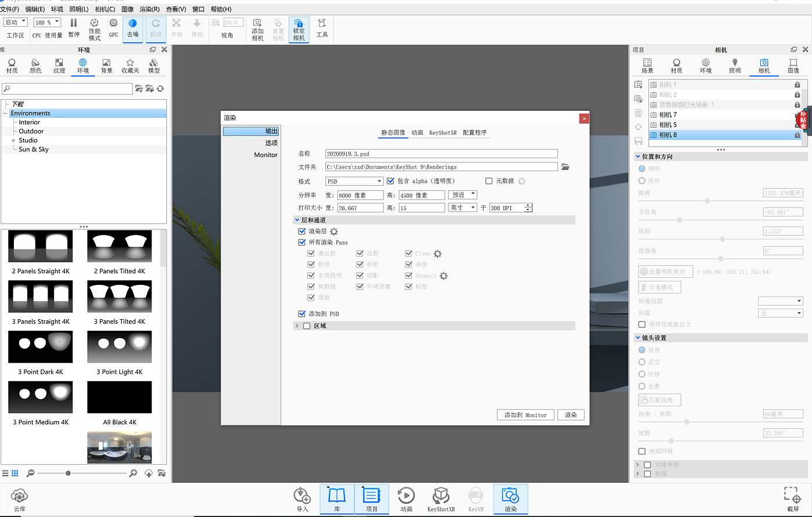
Task: Enable the Metadata checkbox
Action: coord(489,181)
